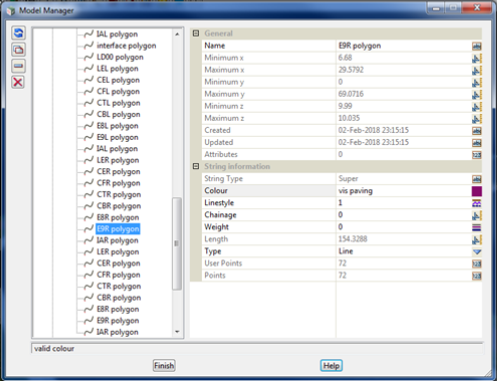Open the Type dropdown arrow

point(477,252)
